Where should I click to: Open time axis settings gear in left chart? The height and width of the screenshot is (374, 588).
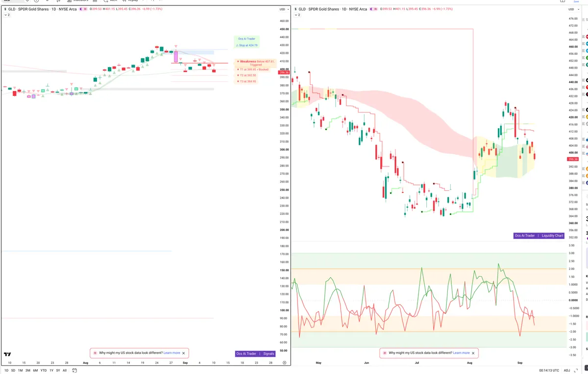click(x=284, y=363)
